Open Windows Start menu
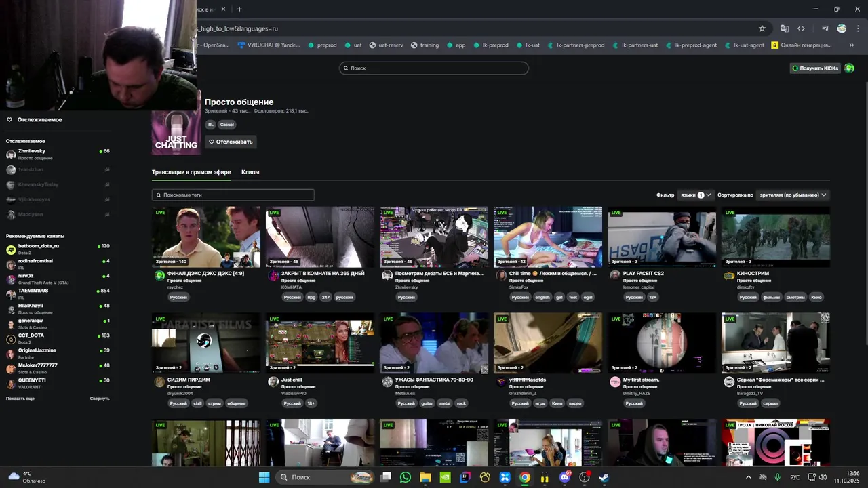 pos(264,477)
